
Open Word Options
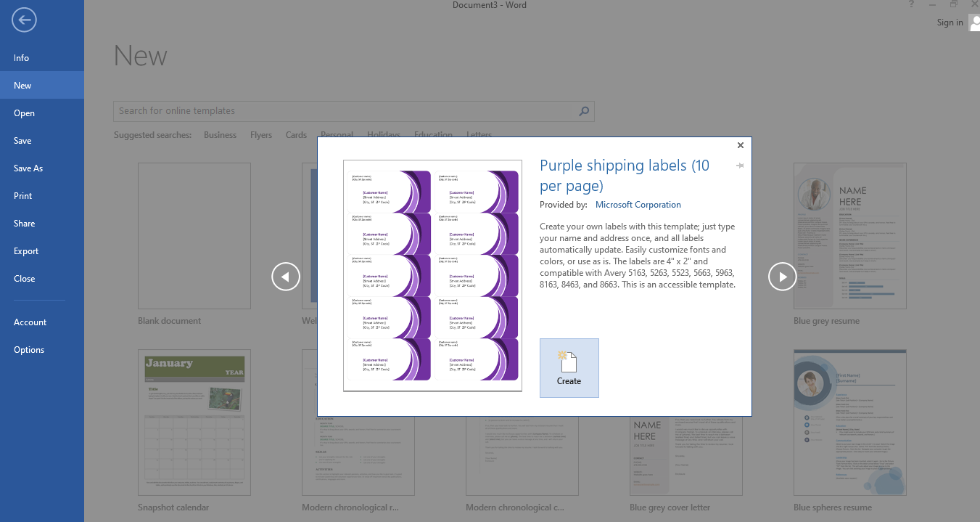pos(42,350)
